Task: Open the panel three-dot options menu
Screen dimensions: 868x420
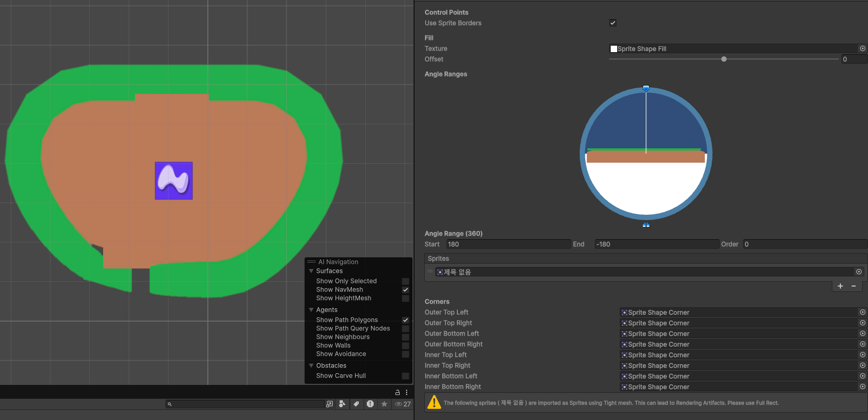Action: tap(407, 392)
